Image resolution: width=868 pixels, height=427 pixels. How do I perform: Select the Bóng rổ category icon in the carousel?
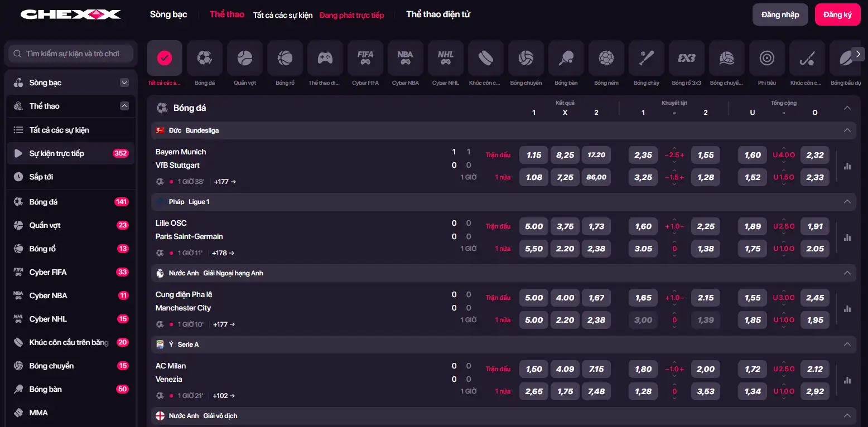click(285, 58)
